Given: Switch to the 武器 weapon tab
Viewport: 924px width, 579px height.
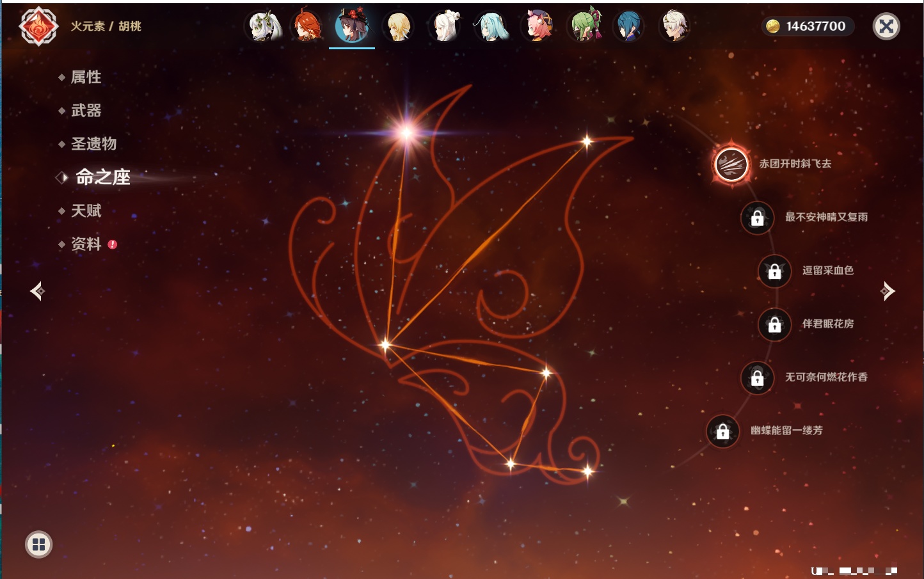Looking at the screenshot, I should pyautogui.click(x=86, y=111).
